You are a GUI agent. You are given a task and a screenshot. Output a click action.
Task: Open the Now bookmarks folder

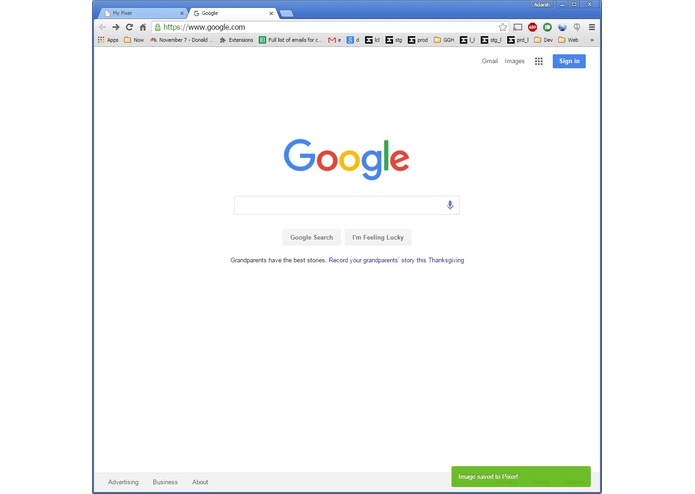134,40
